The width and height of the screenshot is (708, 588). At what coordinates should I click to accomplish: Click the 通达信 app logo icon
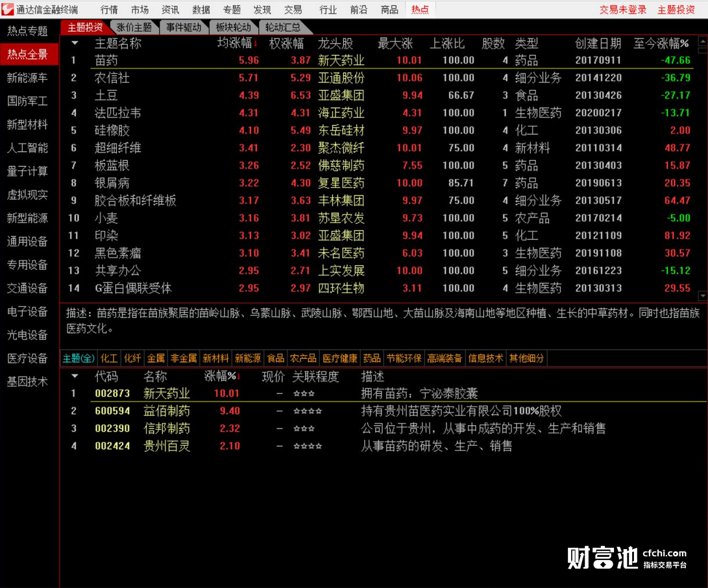pos(7,9)
